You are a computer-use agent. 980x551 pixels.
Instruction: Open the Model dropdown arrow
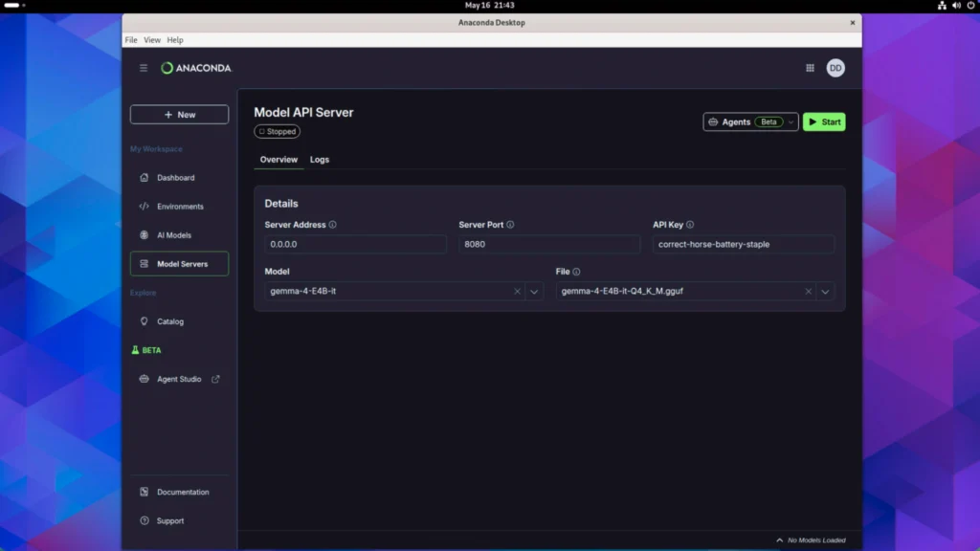[x=534, y=292]
